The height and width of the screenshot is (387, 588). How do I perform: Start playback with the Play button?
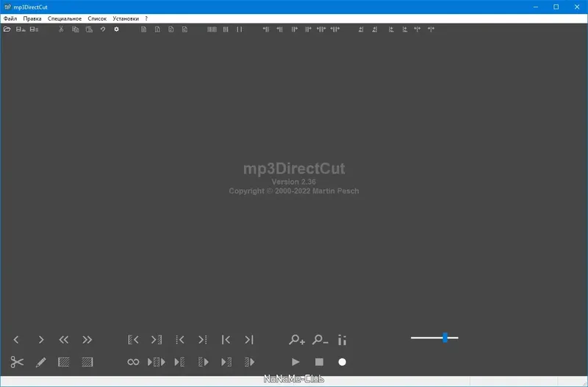tap(296, 362)
